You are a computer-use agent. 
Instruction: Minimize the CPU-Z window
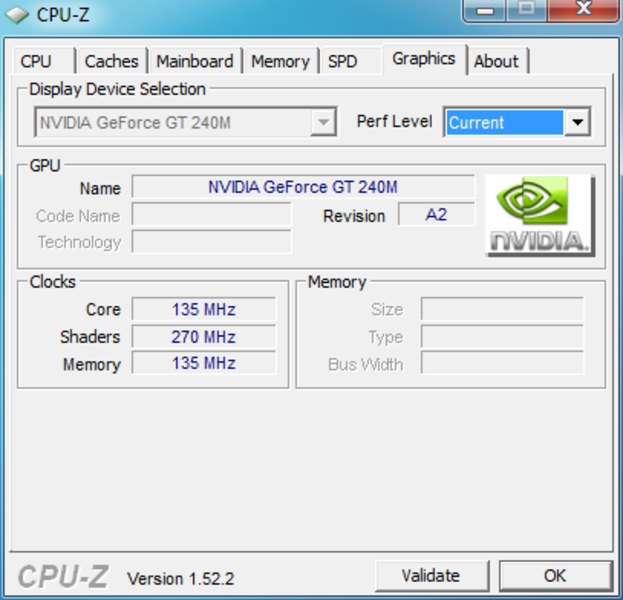click(x=485, y=10)
